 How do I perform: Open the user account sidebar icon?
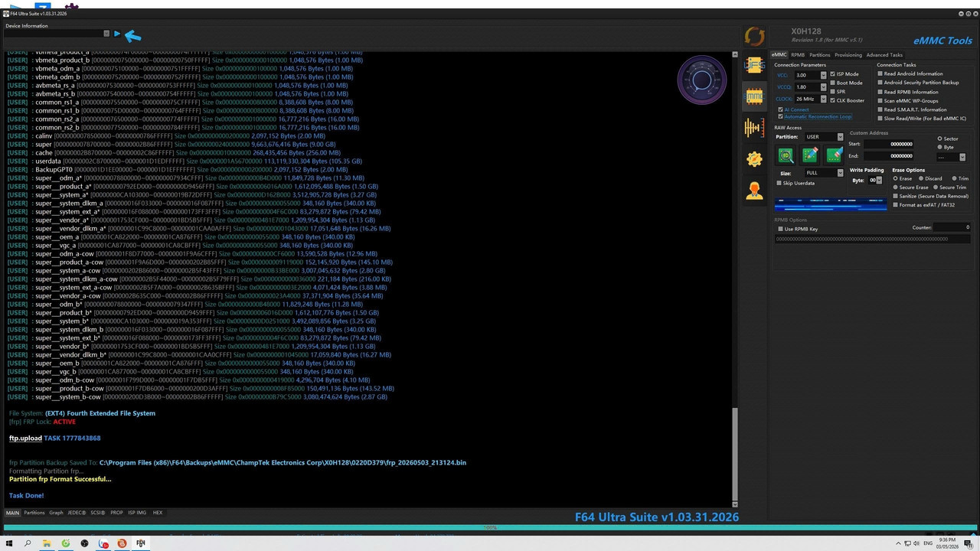(754, 191)
